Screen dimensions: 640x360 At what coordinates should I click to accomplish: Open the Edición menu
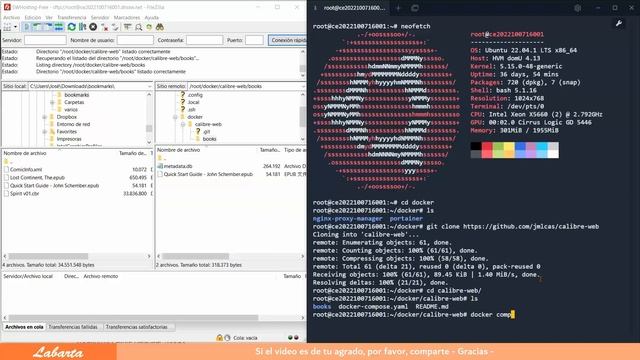[33, 18]
